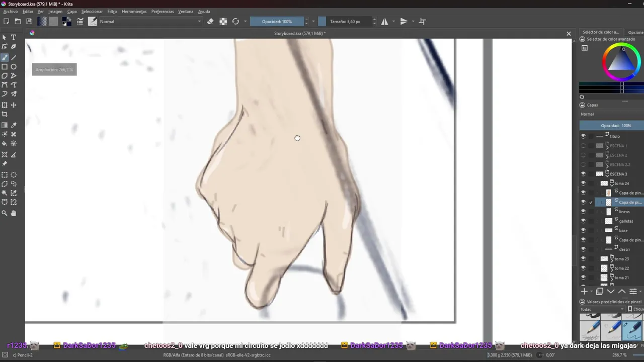Screen dimensions: 644x362
Task: Toggle horizontal mirror tool
Action: (x=385, y=22)
